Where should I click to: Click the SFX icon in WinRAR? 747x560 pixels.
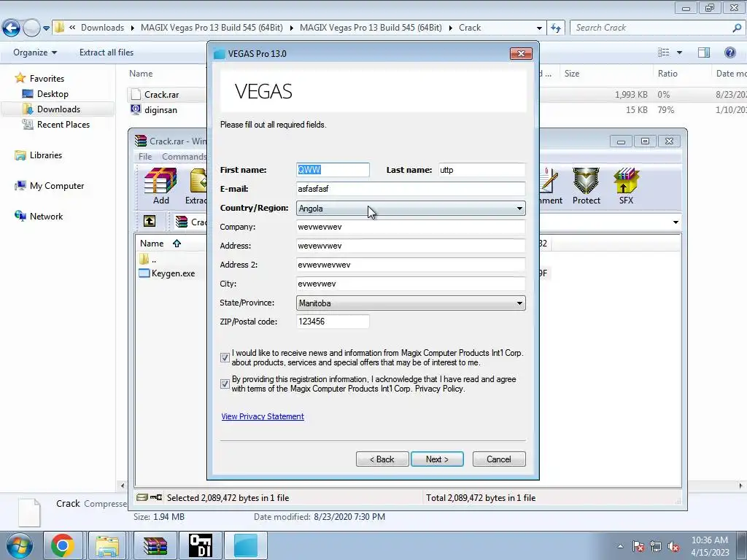pyautogui.click(x=626, y=186)
